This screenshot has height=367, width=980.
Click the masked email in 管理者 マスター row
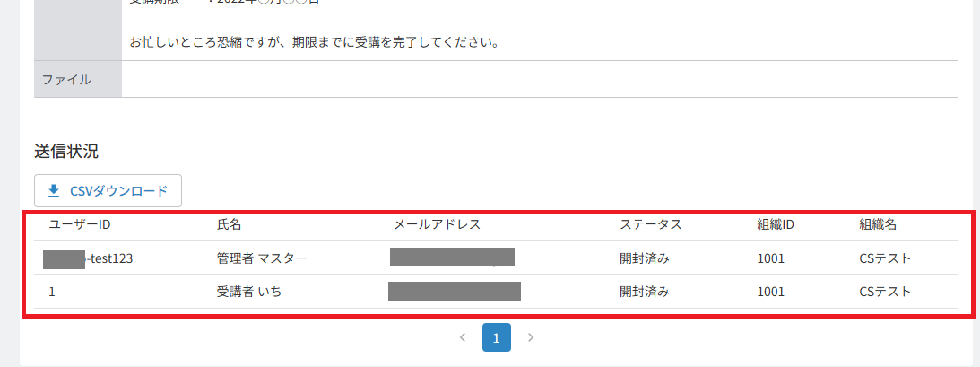point(452,257)
